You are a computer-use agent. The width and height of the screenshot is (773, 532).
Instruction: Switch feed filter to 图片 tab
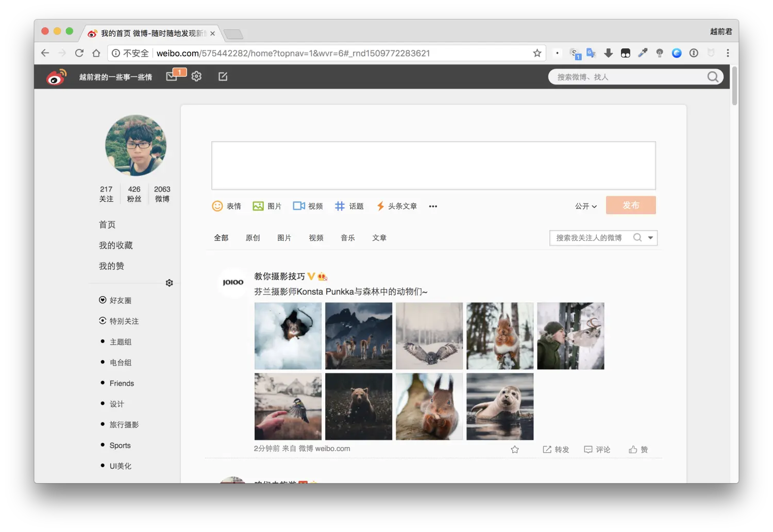[x=284, y=237]
